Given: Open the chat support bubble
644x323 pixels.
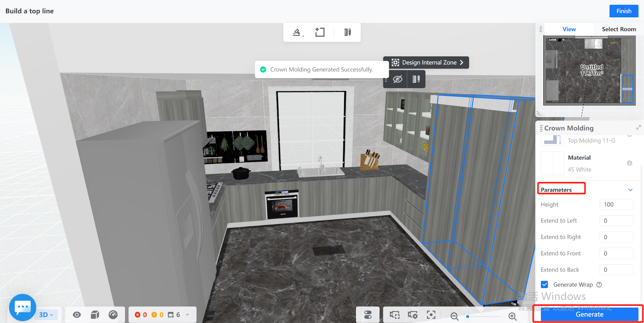Looking at the screenshot, I should coord(23,307).
